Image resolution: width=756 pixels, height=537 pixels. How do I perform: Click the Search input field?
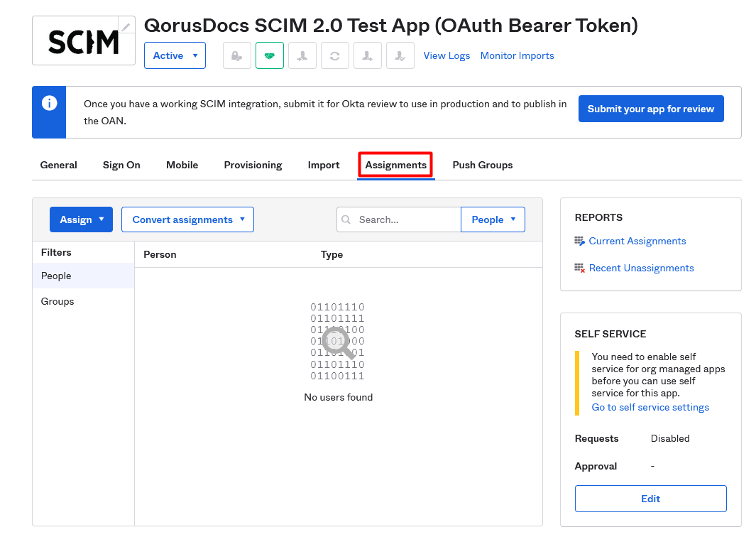399,219
